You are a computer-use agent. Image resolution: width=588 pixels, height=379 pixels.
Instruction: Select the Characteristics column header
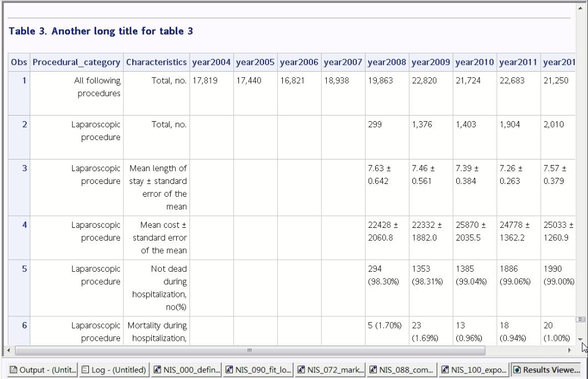[x=156, y=62]
